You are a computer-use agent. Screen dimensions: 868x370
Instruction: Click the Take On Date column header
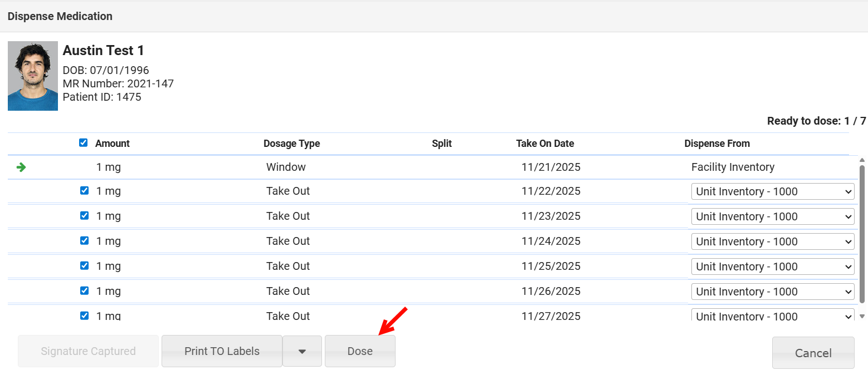(545, 144)
